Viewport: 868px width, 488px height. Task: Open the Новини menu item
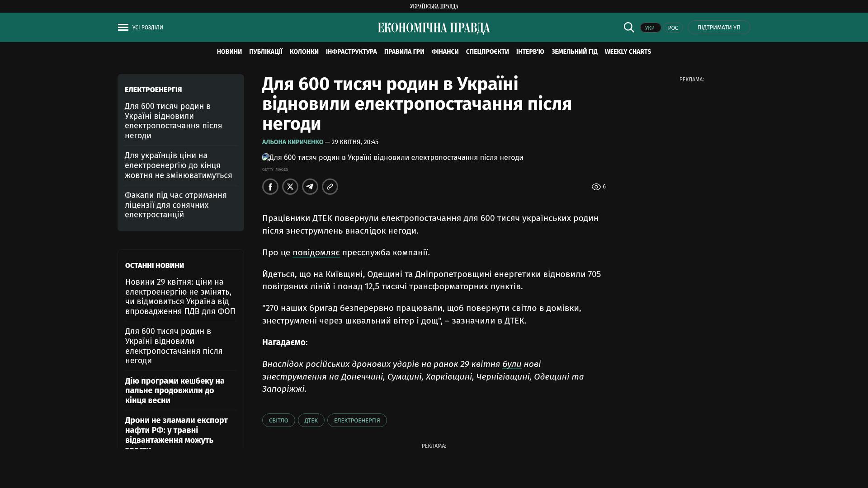229,52
